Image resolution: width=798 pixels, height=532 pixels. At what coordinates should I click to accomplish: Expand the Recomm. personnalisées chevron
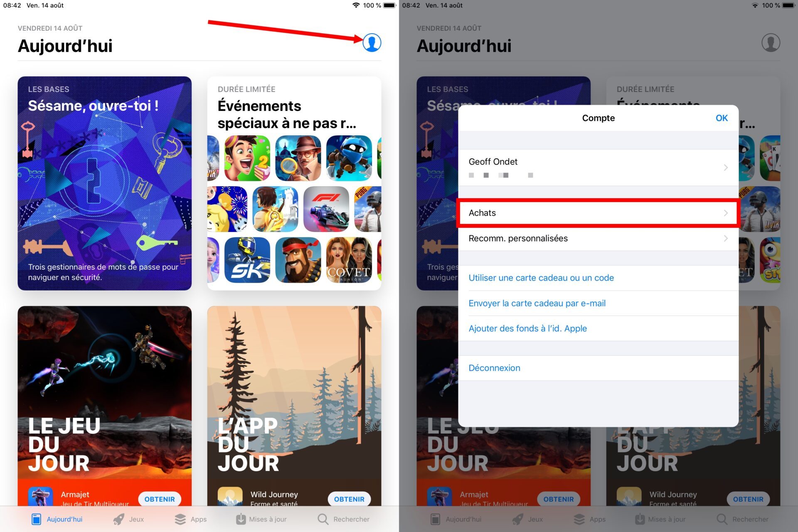tap(726, 238)
